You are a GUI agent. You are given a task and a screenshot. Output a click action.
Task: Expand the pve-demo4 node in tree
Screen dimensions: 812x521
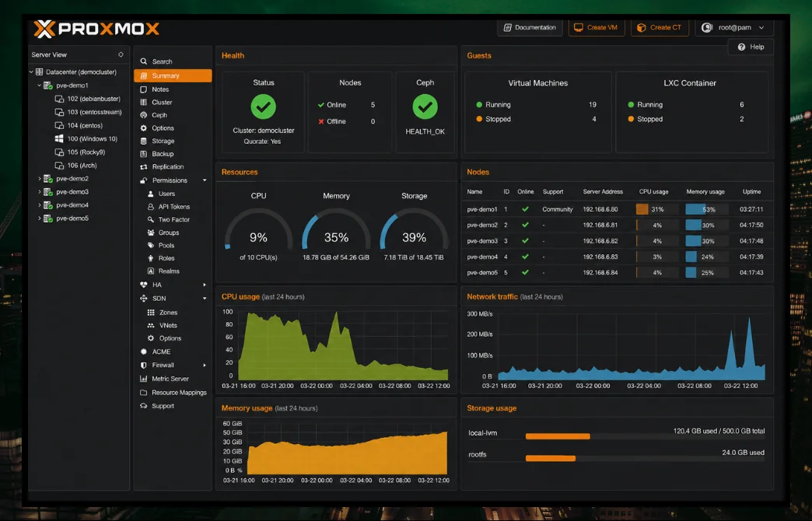click(x=40, y=205)
